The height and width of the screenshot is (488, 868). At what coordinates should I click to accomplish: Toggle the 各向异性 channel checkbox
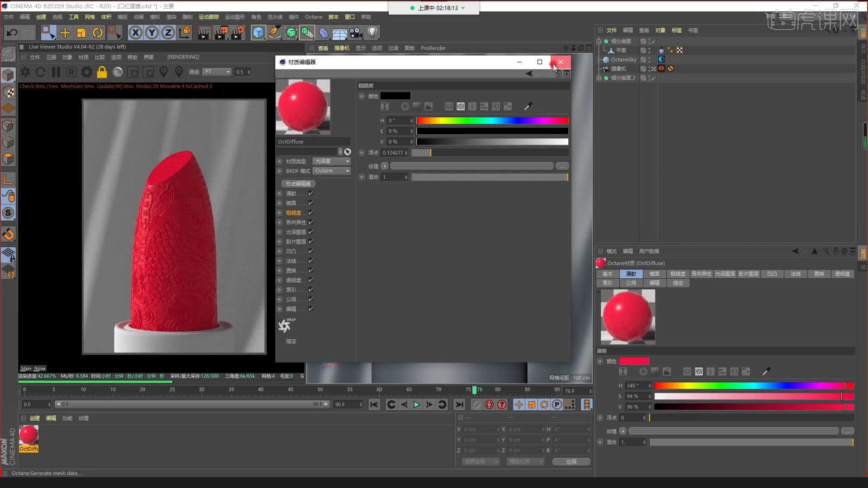coord(311,222)
